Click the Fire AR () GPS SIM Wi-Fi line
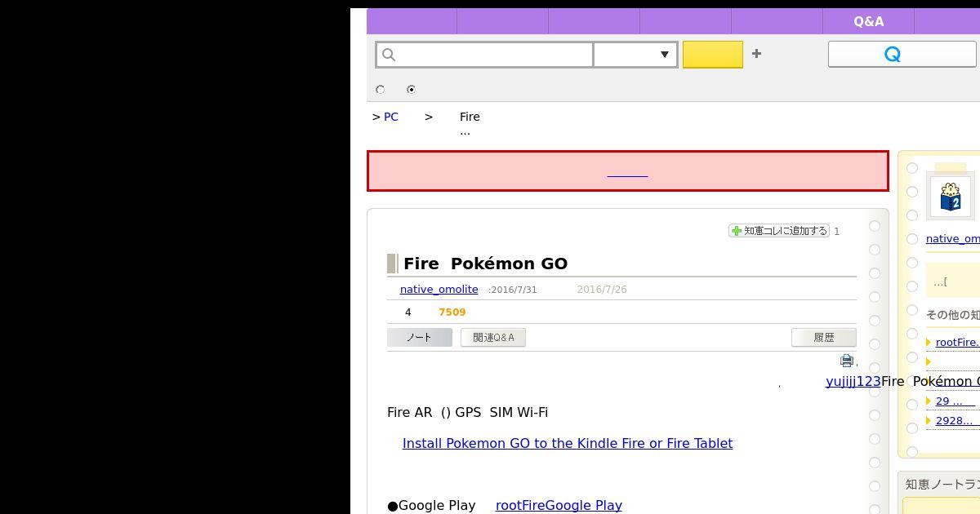This screenshot has height=514, width=980. (x=467, y=412)
